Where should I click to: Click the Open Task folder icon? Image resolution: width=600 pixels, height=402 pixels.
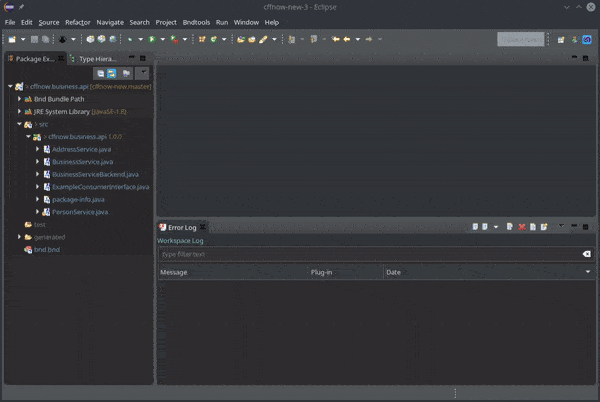point(252,39)
